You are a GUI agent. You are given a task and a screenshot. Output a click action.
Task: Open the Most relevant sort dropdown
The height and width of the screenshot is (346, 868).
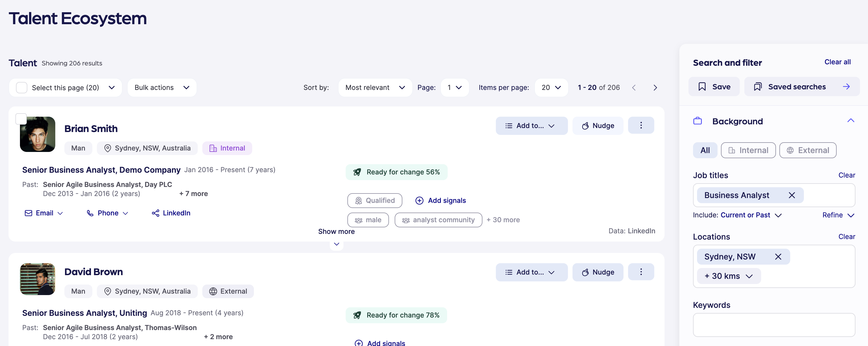coord(375,88)
